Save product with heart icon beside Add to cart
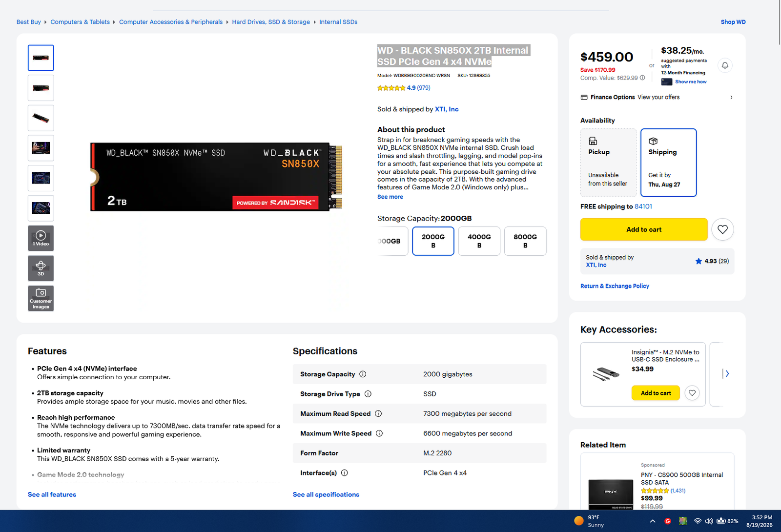This screenshot has height=532, width=781. [722, 229]
